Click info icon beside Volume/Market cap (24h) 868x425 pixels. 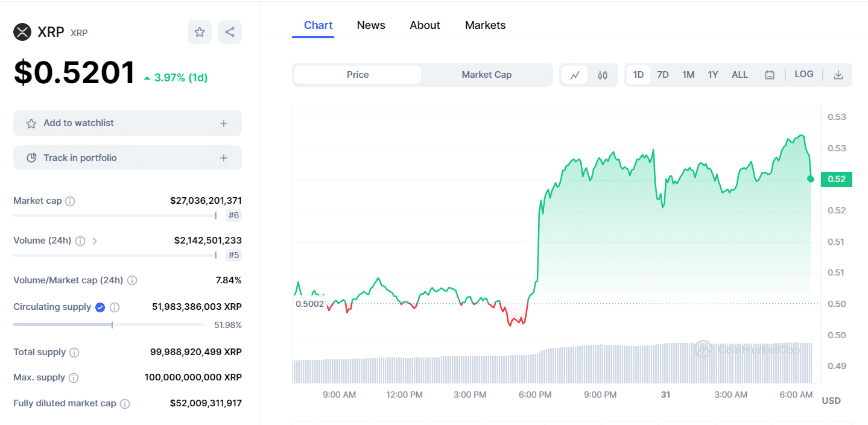pyautogui.click(x=132, y=280)
